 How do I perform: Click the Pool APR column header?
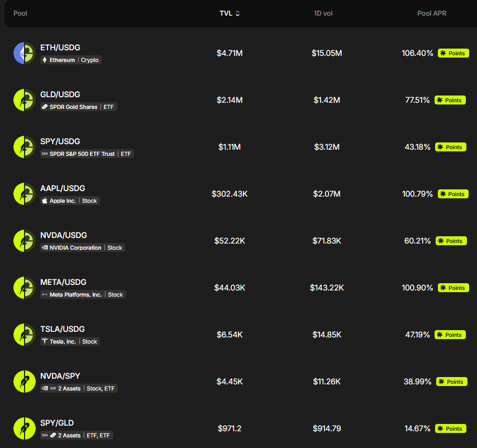[432, 13]
